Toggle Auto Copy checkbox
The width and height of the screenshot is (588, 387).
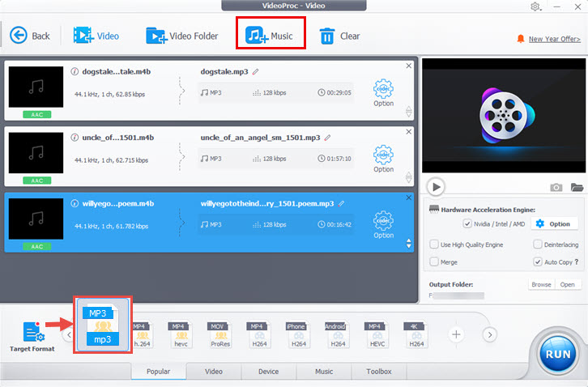click(x=537, y=262)
